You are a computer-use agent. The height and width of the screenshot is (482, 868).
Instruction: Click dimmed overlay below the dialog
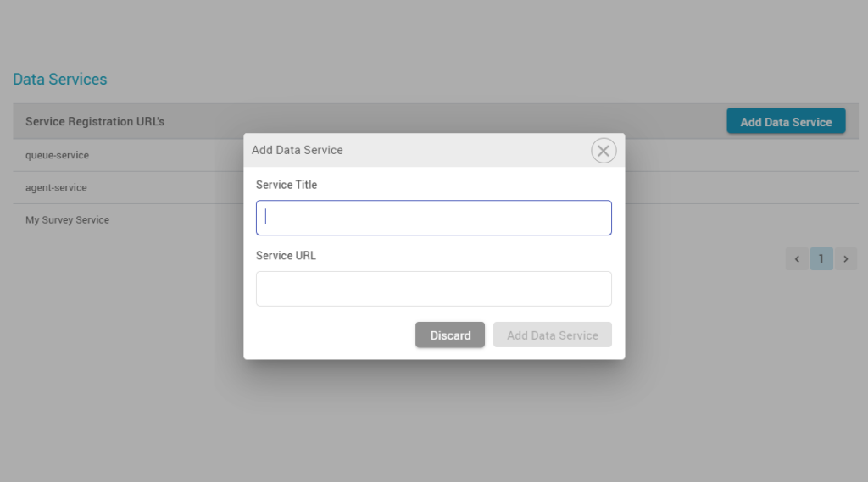pos(434,420)
